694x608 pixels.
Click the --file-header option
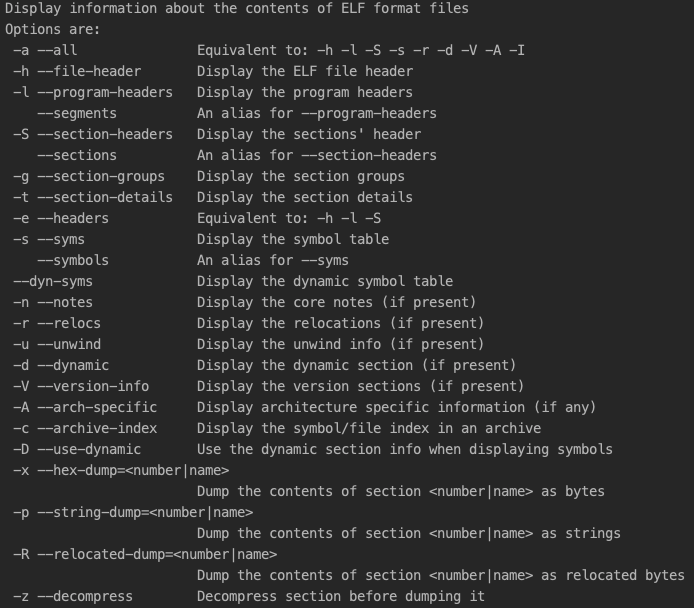click(x=89, y=71)
